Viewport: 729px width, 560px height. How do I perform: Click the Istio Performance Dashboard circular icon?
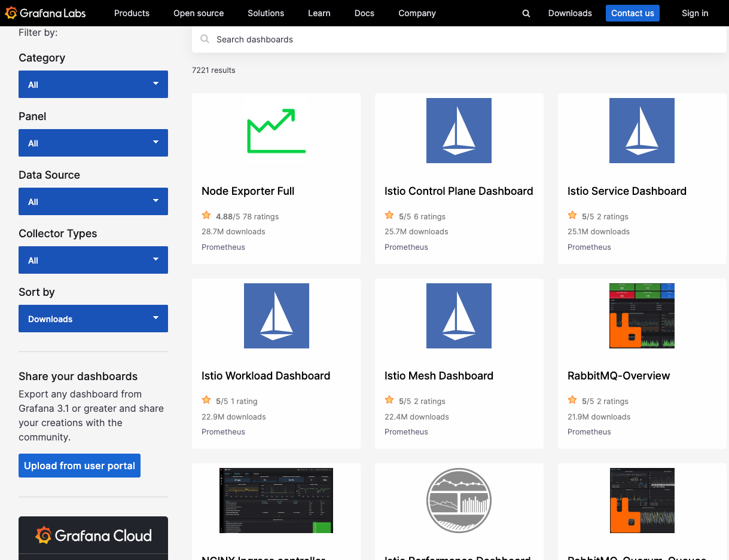coord(459,500)
